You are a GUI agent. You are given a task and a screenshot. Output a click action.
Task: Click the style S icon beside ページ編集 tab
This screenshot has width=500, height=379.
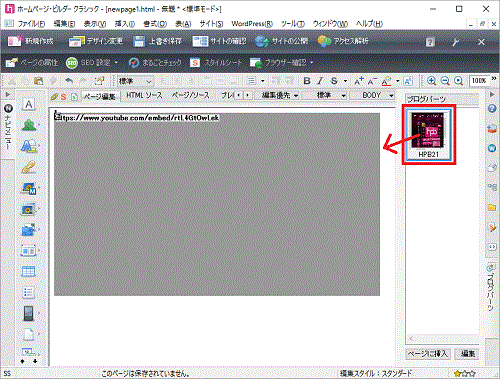tap(63, 97)
